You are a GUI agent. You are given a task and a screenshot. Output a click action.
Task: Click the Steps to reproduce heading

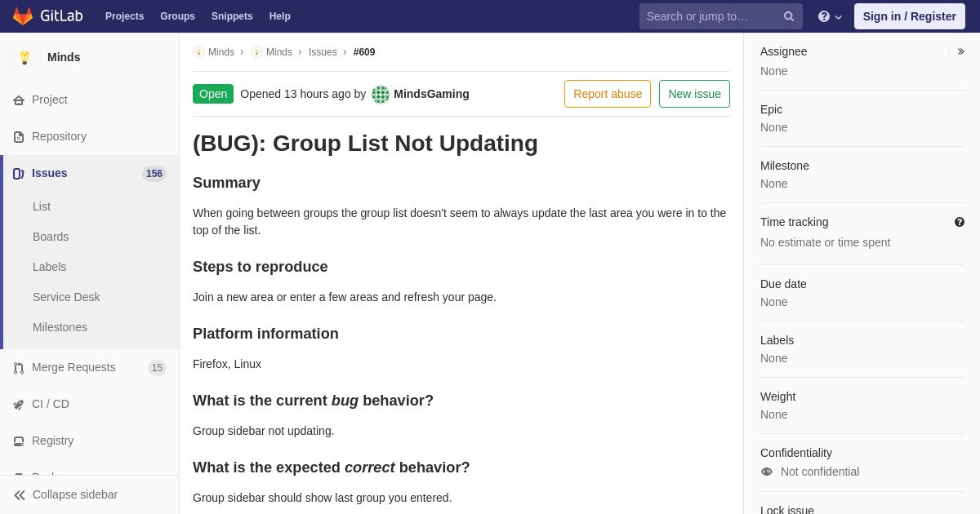(x=260, y=267)
